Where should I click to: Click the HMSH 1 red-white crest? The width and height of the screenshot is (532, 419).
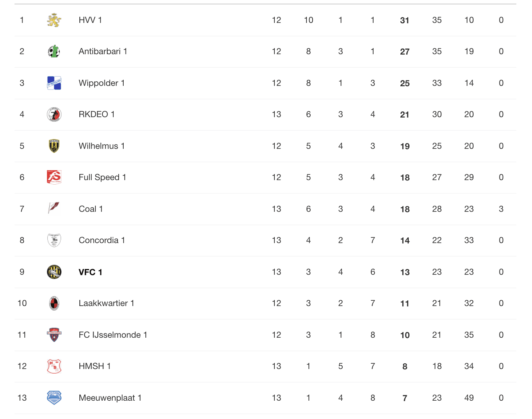54,366
